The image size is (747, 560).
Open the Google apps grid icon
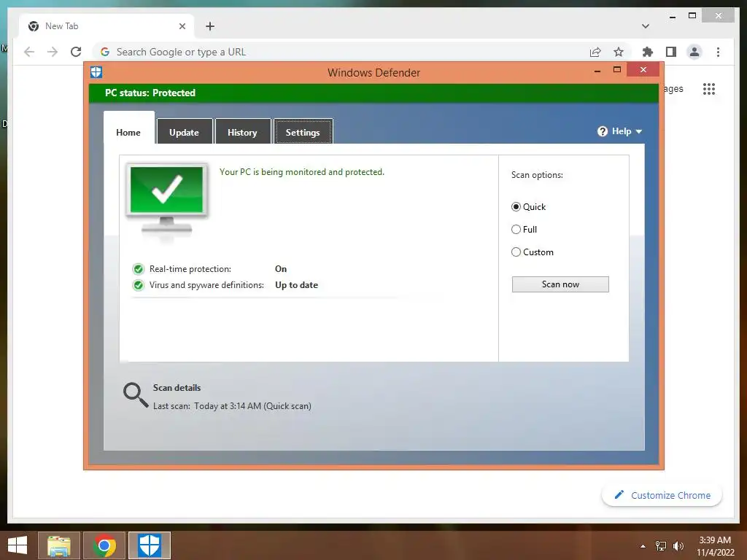tap(709, 89)
